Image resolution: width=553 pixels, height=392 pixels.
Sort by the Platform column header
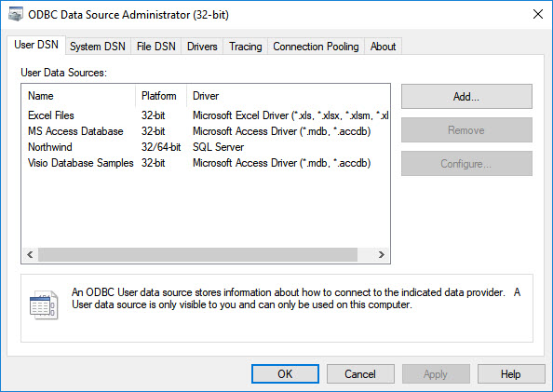(x=161, y=96)
